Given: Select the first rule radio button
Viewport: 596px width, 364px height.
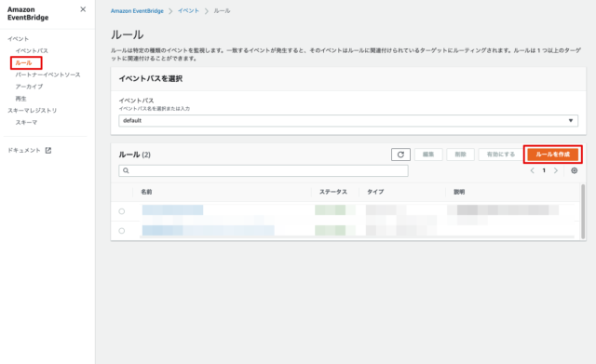Looking at the screenshot, I should (x=122, y=211).
